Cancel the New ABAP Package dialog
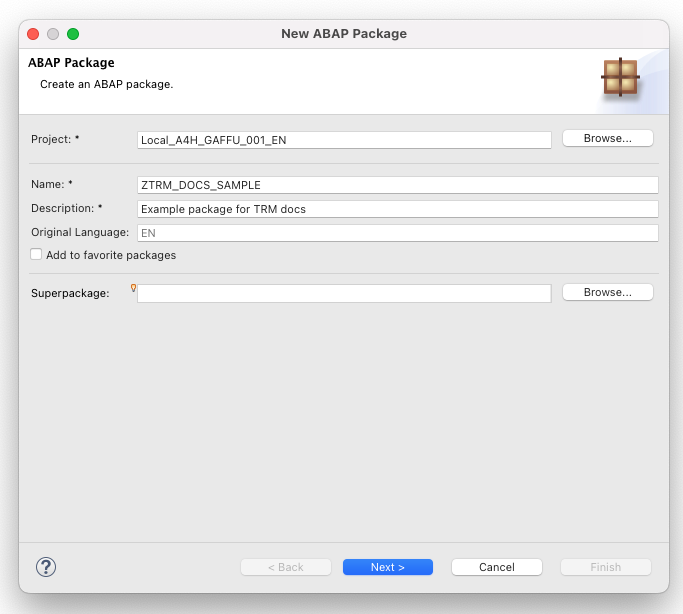The width and height of the screenshot is (683, 614). [497, 567]
